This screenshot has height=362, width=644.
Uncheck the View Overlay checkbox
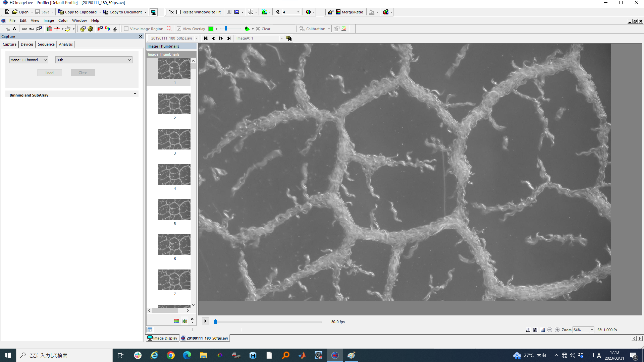[x=179, y=29]
